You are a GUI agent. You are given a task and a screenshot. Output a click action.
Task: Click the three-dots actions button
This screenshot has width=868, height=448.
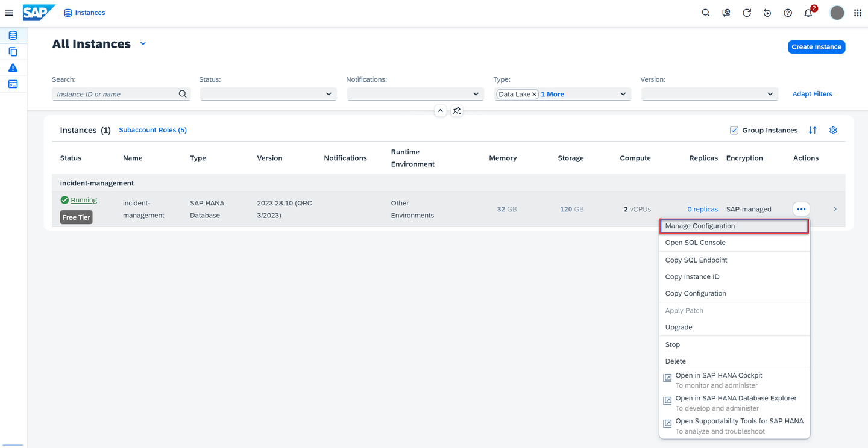pyautogui.click(x=801, y=209)
